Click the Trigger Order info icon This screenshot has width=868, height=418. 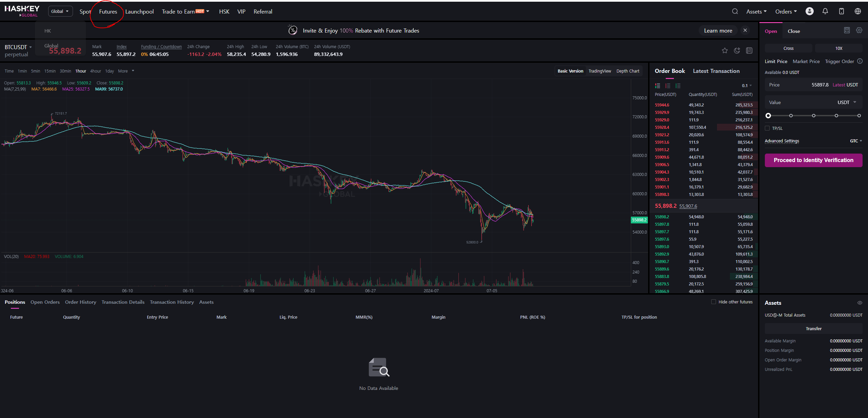860,61
